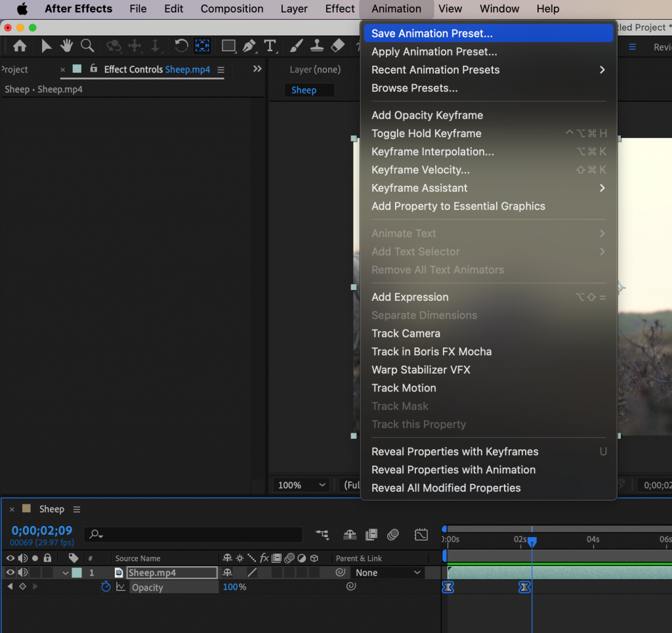Select the Zoom tool
The image size is (672, 633).
click(87, 46)
